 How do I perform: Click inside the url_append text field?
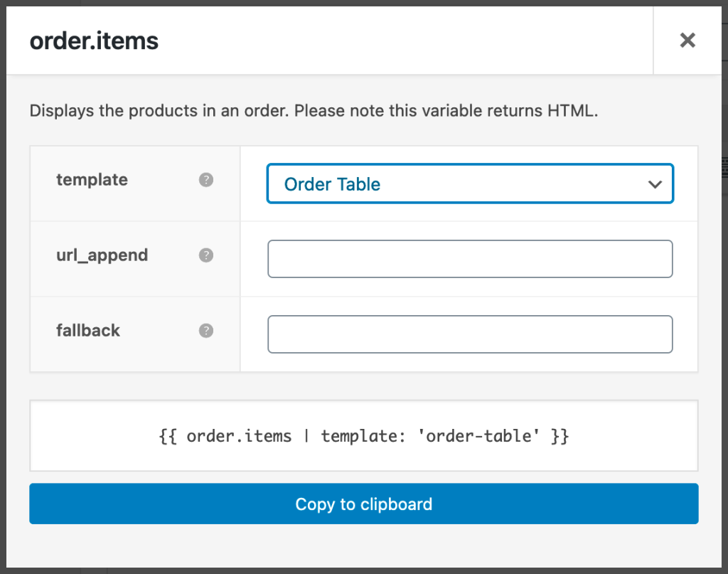pos(469,259)
